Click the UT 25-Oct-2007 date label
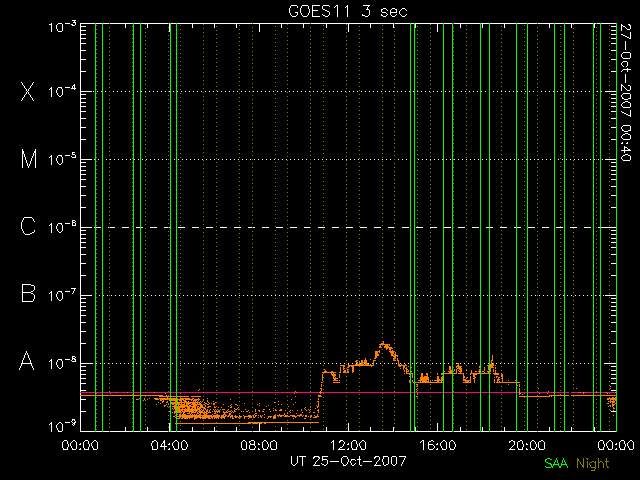This screenshot has width=640, height=480. [x=348, y=461]
